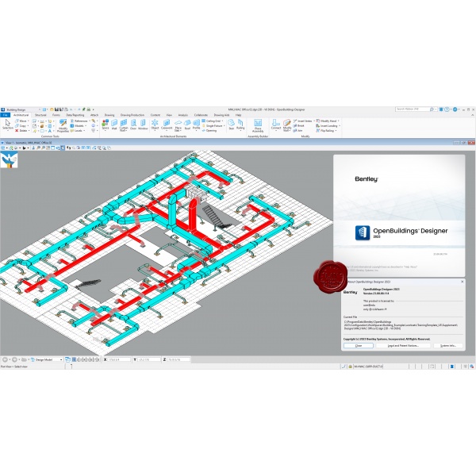Select the Selection arrow tool
The width and height of the screenshot is (476, 476).
[x=8, y=125]
